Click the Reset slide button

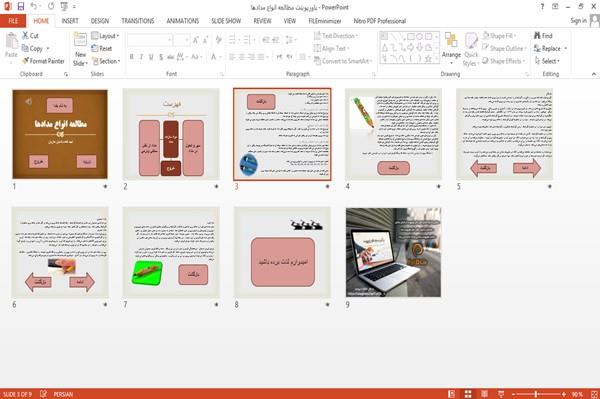click(x=102, y=48)
